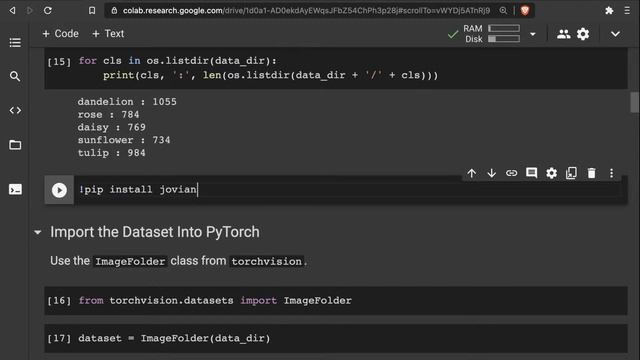
Task: Open the zoom magnifier in the address bar
Action: coord(503,11)
